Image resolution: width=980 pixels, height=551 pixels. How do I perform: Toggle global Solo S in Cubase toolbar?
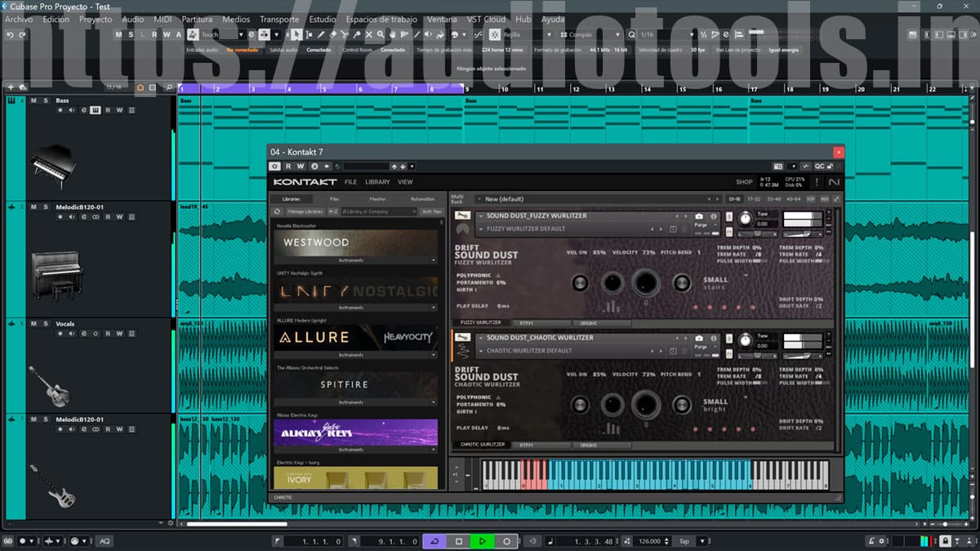point(131,35)
